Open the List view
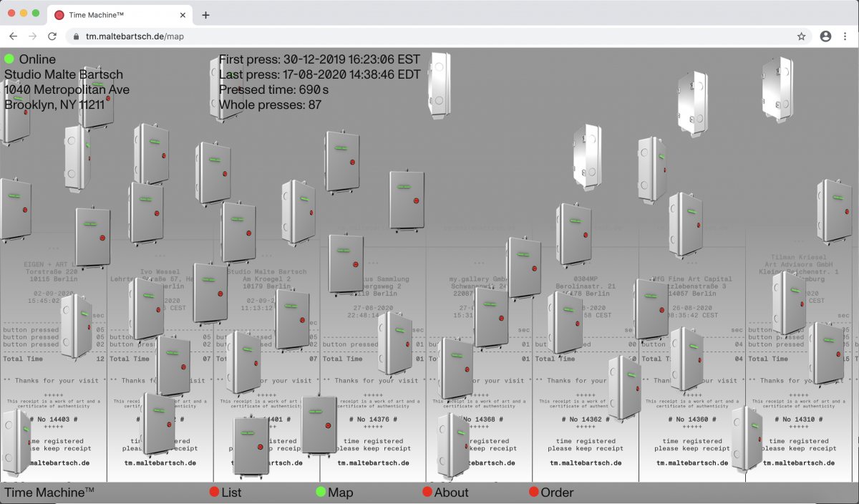859x504 pixels. 230,493
